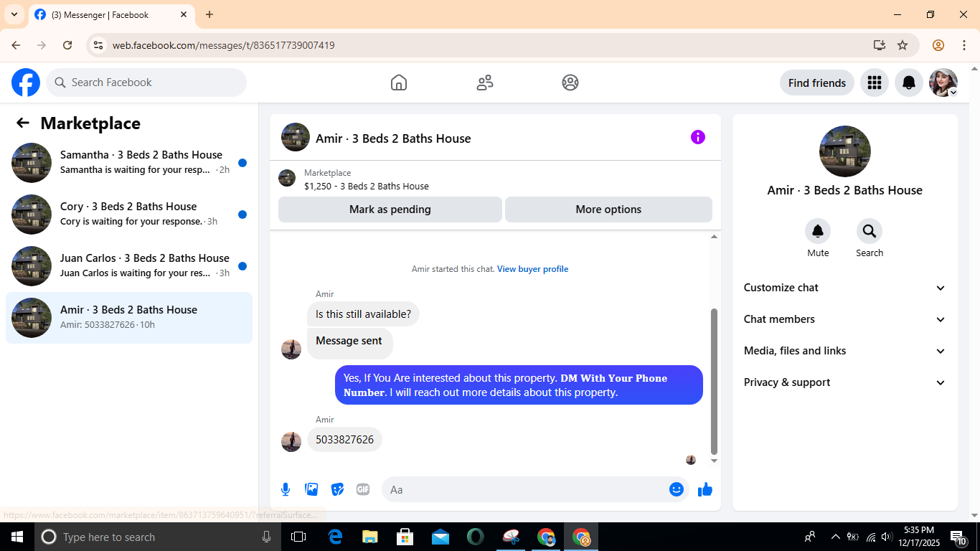980x551 pixels.
Task: Open the account profile picture menu
Action: (943, 83)
